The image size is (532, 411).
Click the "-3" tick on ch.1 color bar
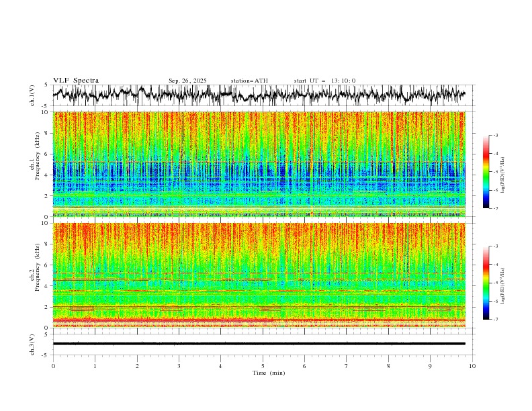(x=496, y=135)
